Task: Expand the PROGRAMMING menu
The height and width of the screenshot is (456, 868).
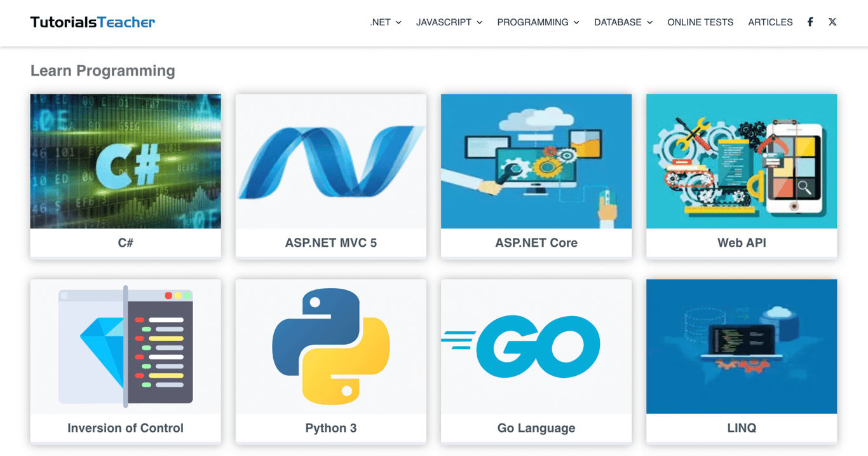Action: coord(538,22)
